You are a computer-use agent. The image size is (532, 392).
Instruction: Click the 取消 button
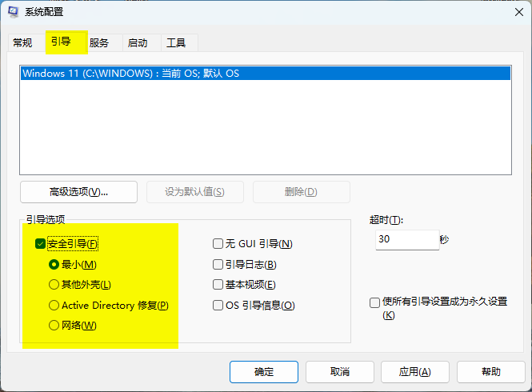coord(340,372)
